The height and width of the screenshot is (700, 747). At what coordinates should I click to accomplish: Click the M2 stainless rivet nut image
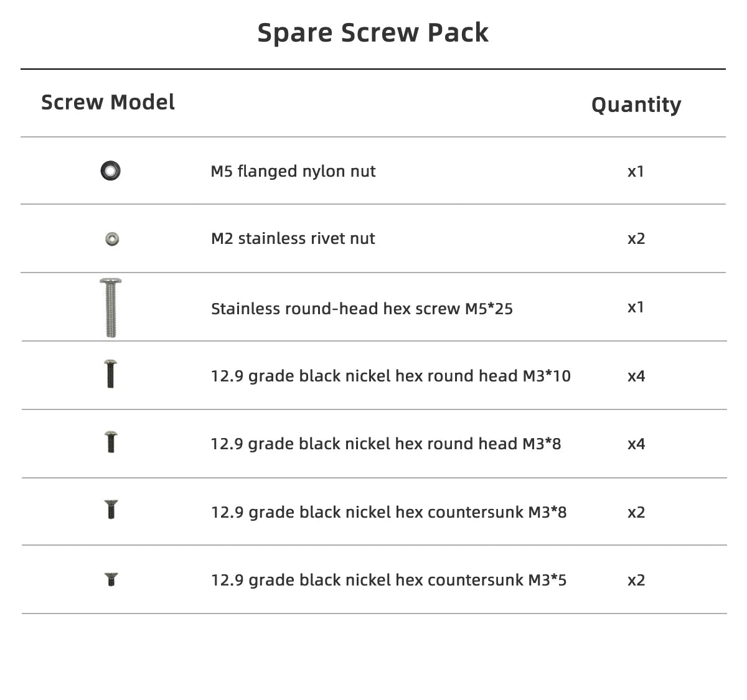[112, 238]
